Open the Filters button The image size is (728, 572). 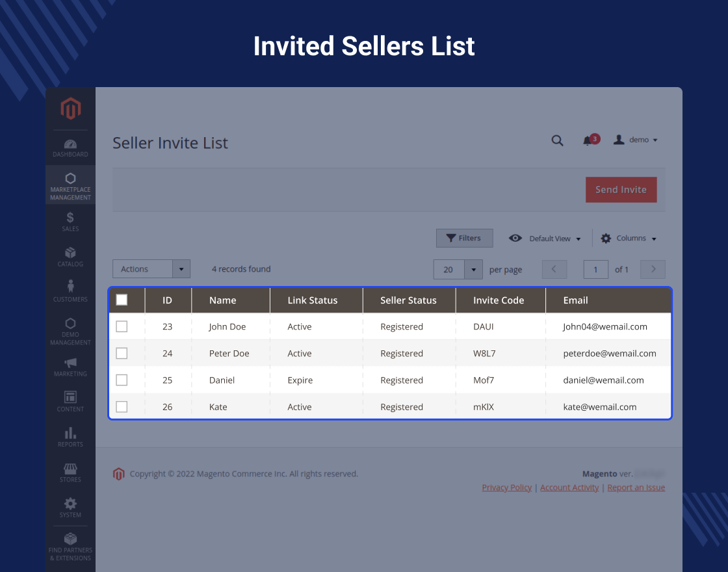coord(464,238)
